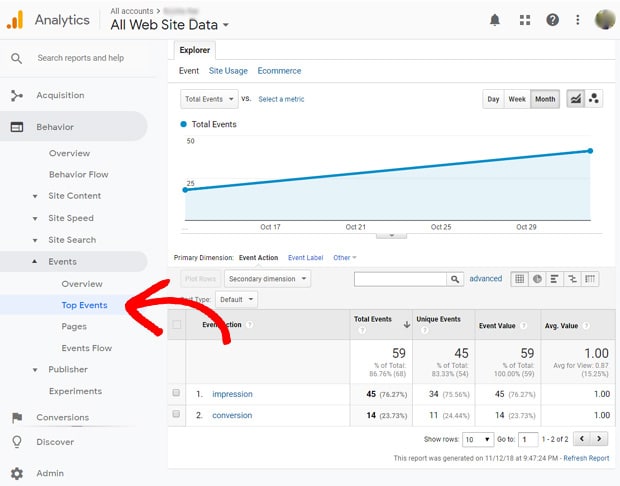Screen dimensions: 620x486
Task: Set chart interval to Day
Action: point(493,99)
